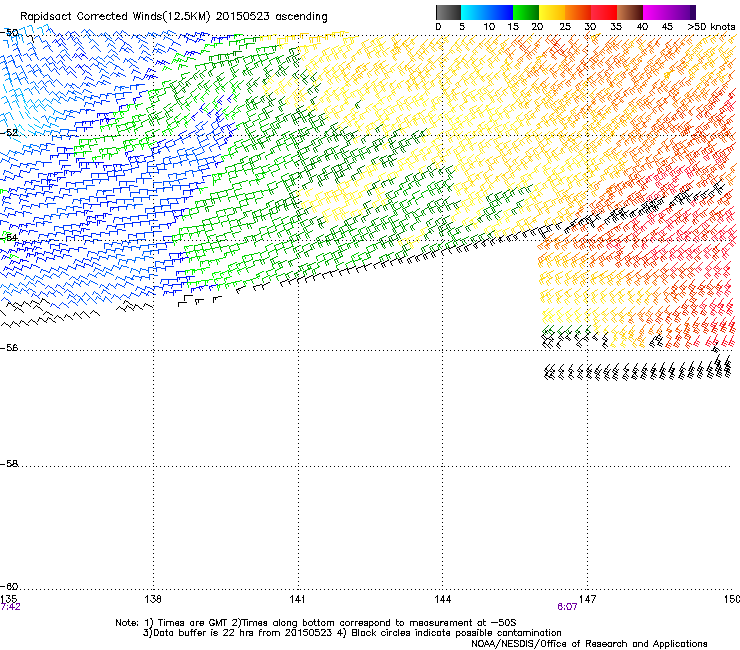The image size is (740, 650).
Task: Click the magenta 40-45 knots legend swatch
Action: pyautogui.click(x=656, y=12)
